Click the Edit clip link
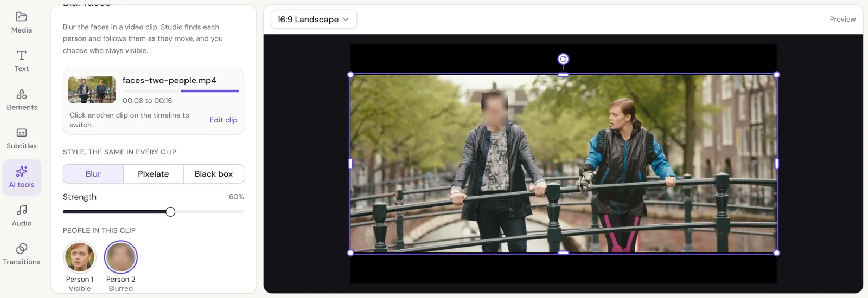The image size is (868, 298). [224, 120]
